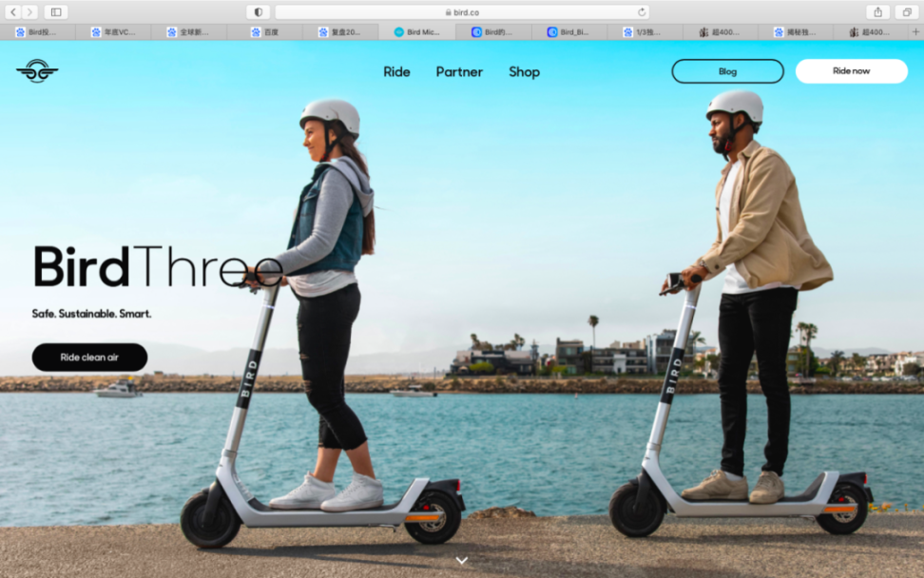
Task: Open the Partner navigation menu
Action: pyautogui.click(x=459, y=72)
